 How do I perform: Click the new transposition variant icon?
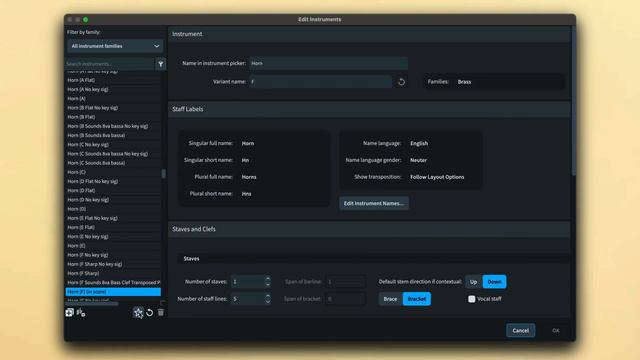click(x=81, y=313)
